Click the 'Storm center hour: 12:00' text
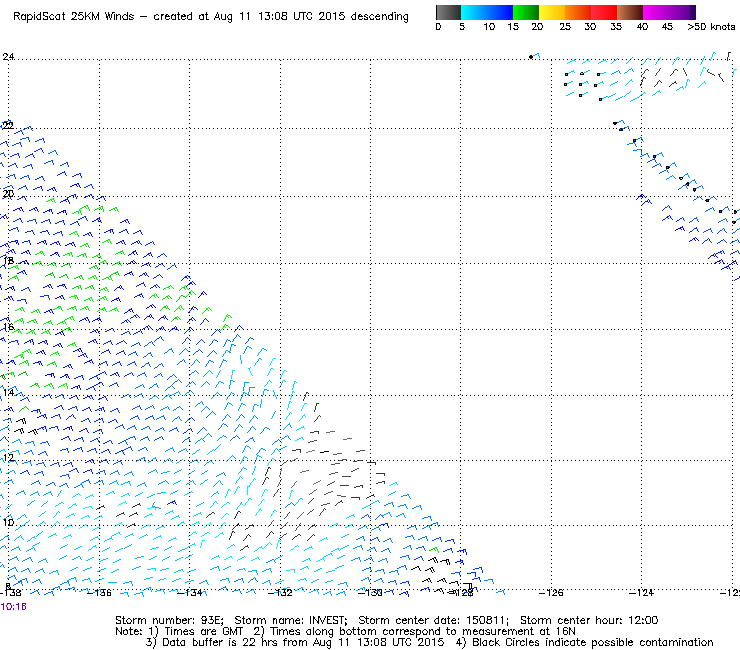 tap(589, 620)
